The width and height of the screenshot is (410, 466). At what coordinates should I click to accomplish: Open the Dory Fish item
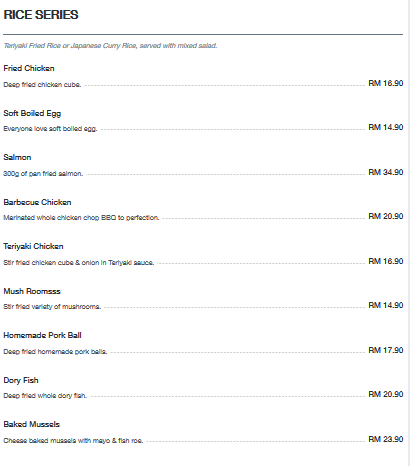click(x=21, y=380)
